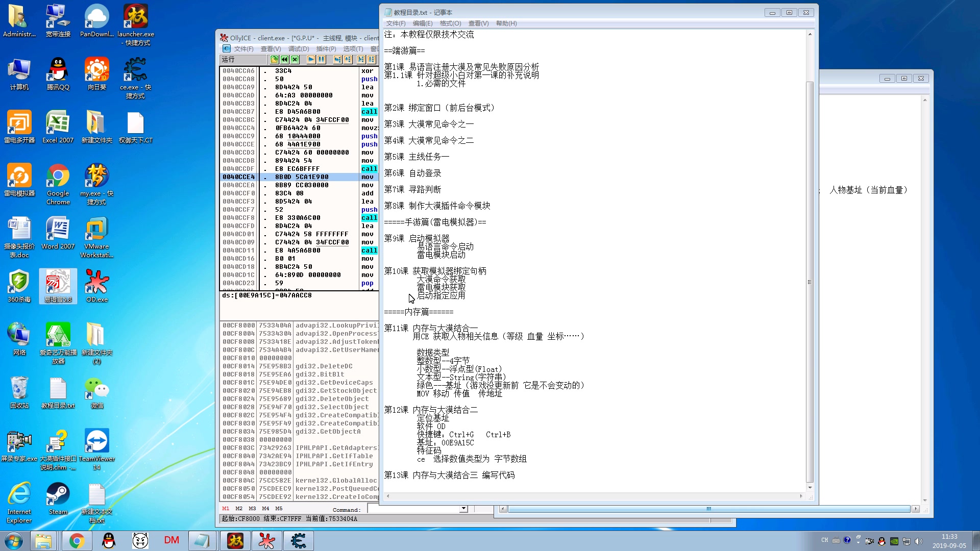This screenshot has width=980, height=551.
Task: Open the 编辑(E) menu in Notepad
Action: pos(423,23)
